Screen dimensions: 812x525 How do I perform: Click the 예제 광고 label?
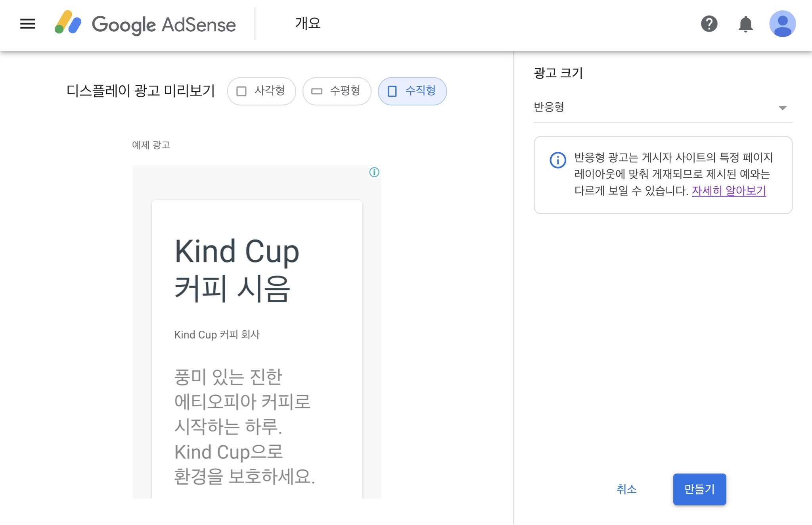pos(151,145)
